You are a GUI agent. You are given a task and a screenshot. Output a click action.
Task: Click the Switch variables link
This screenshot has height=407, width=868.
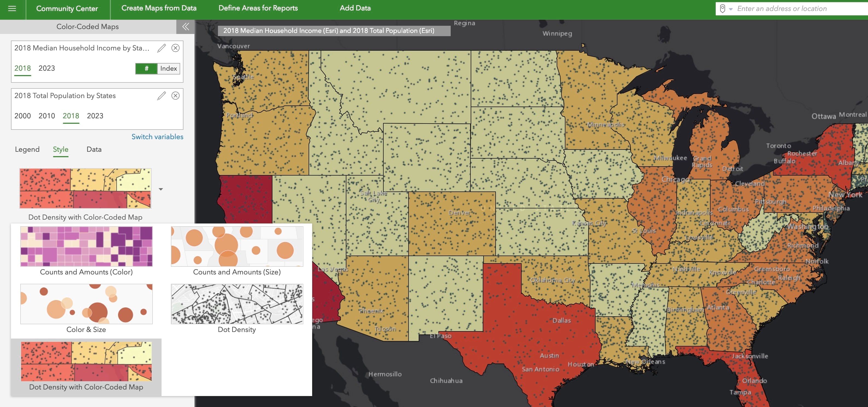[157, 136]
